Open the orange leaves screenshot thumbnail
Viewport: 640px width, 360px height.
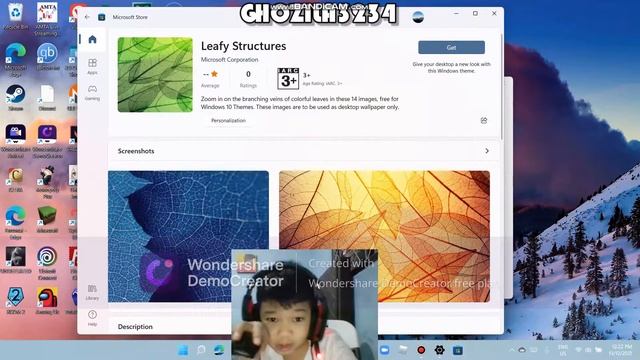click(x=384, y=236)
